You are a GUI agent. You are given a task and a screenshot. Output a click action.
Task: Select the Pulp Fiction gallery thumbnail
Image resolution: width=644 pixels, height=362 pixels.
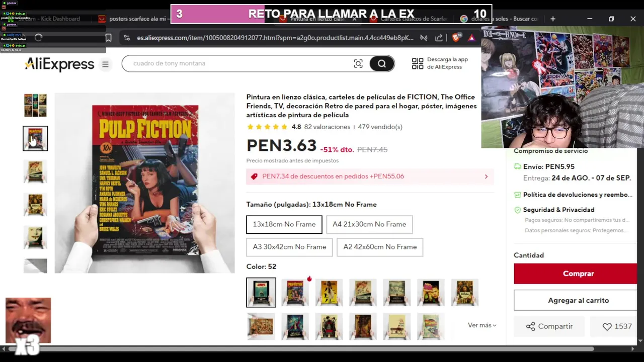(35, 138)
